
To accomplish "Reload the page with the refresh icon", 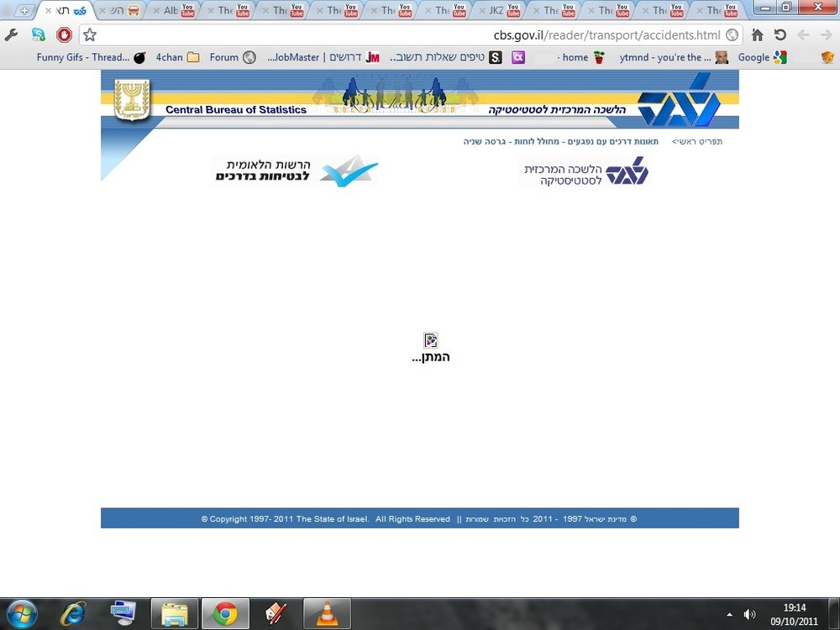I will (x=780, y=35).
